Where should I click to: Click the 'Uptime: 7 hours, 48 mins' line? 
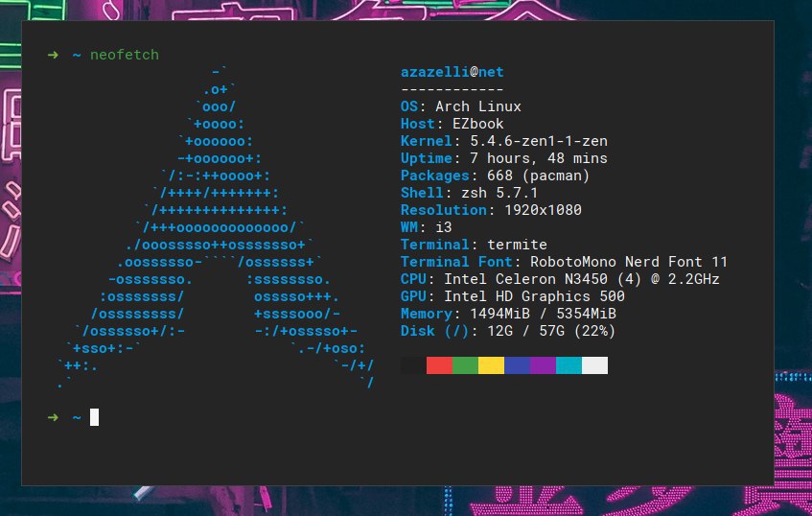click(x=504, y=158)
